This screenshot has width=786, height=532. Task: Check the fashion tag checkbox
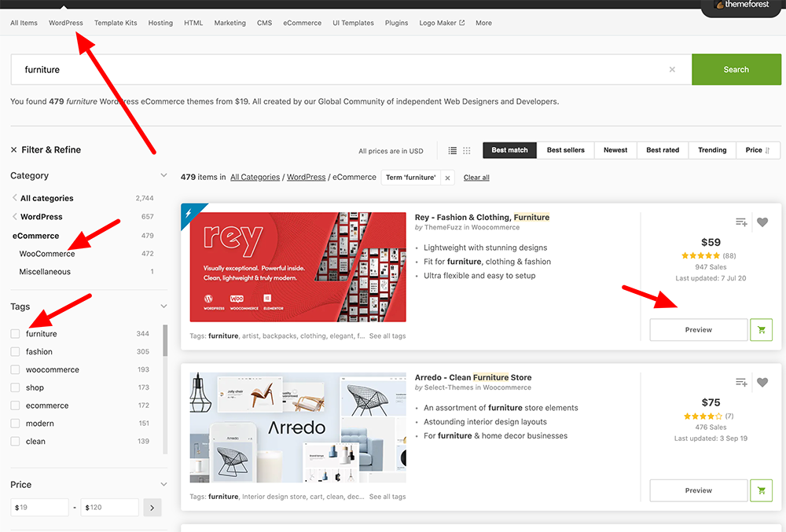click(15, 352)
